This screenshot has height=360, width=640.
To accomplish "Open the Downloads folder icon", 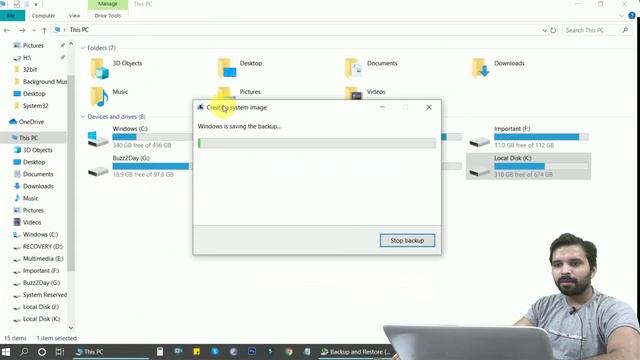I will 480,68.
